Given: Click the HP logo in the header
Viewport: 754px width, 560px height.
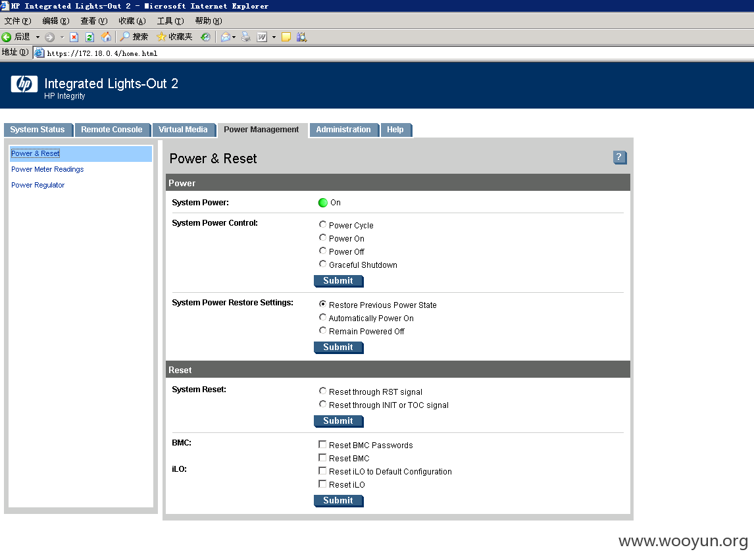Looking at the screenshot, I should click(24, 84).
